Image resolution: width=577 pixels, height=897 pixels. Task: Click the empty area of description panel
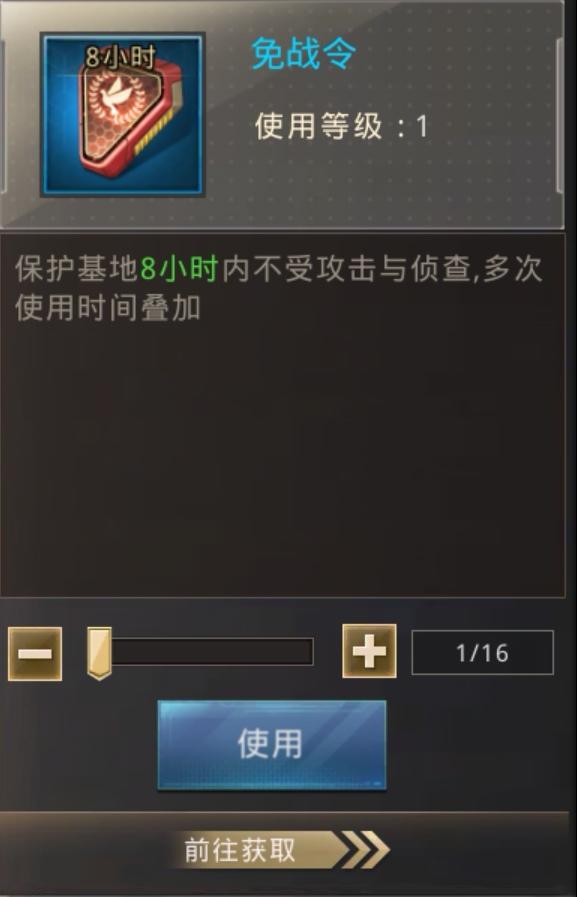click(282, 458)
